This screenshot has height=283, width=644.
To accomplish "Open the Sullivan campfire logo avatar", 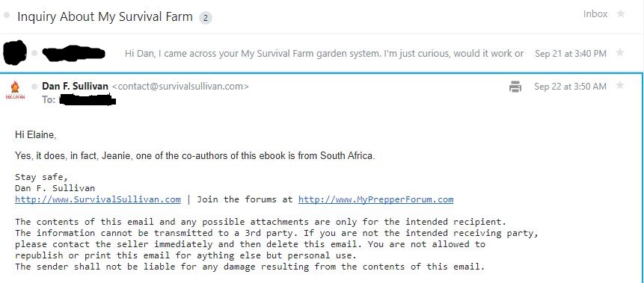I will pyautogui.click(x=15, y=90).
